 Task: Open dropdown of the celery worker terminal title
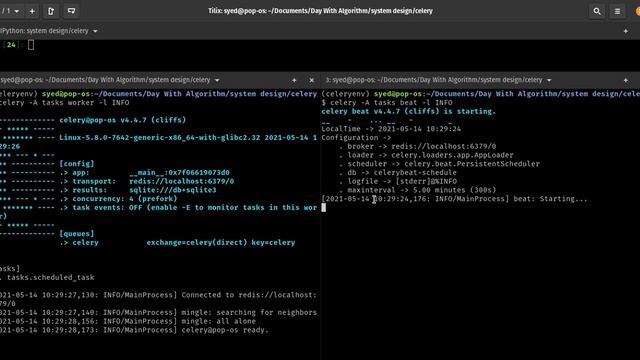tap(217, 80)
